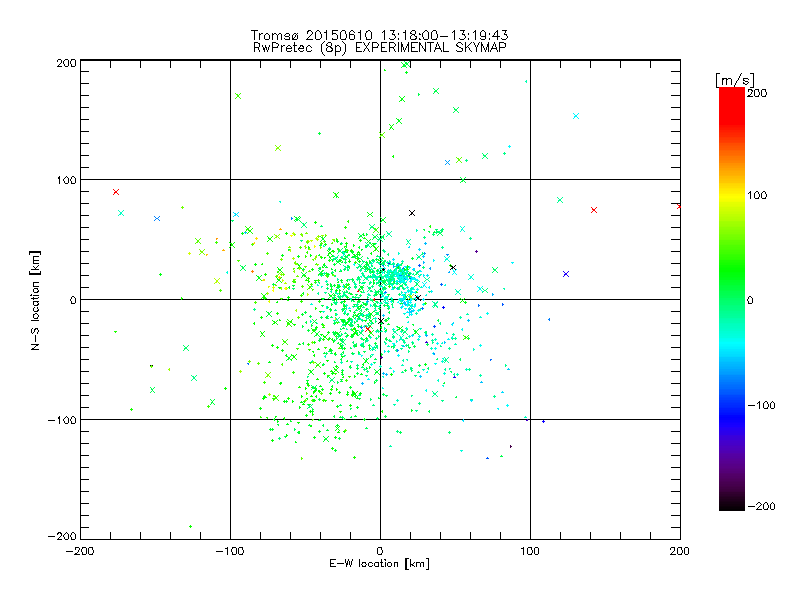Click the black X marker north of the plot center

[412, 213]
